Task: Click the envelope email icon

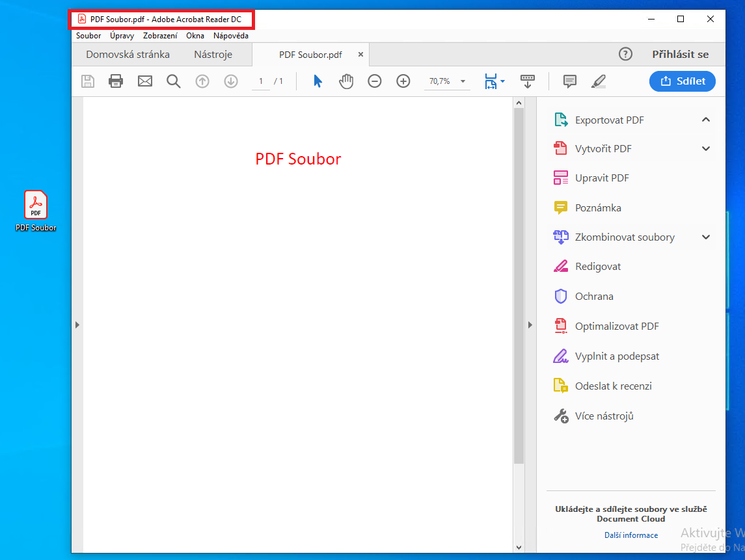Action: pos(144,81)
